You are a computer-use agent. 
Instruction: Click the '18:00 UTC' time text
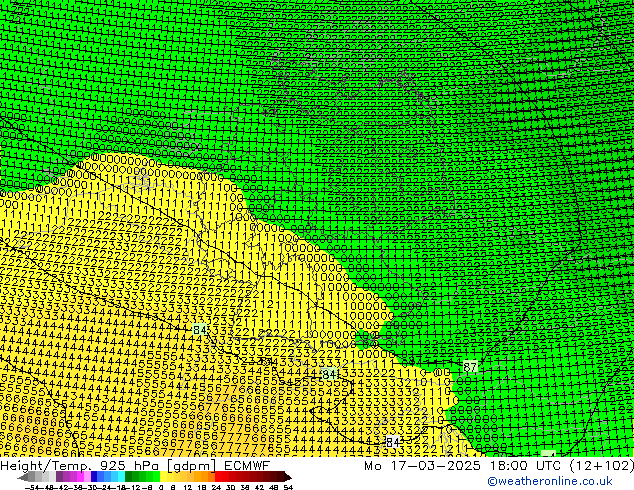(x=526, y=466)
